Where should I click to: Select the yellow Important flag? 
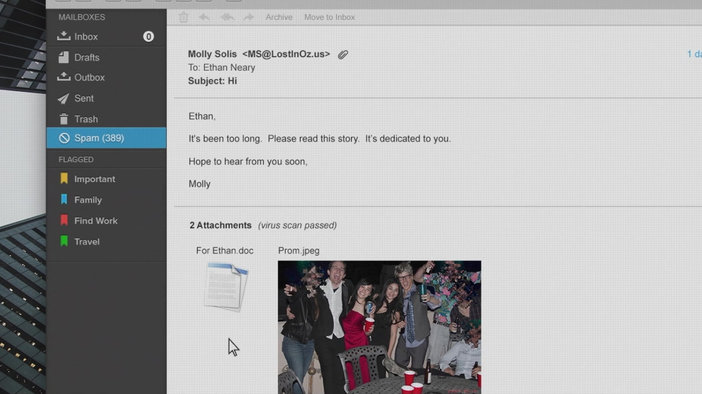[x=106, y=179]
